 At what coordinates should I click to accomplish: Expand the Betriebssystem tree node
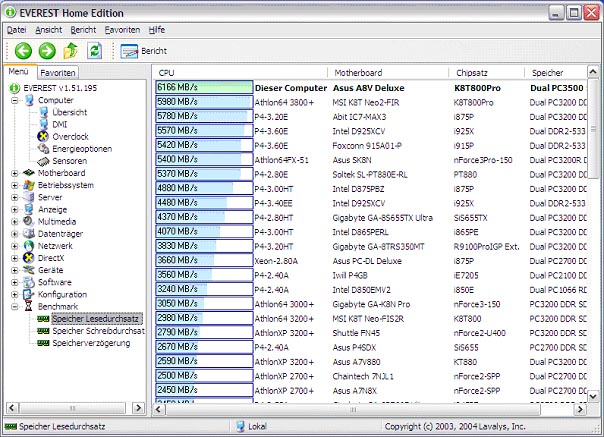[x=15, y=185]
